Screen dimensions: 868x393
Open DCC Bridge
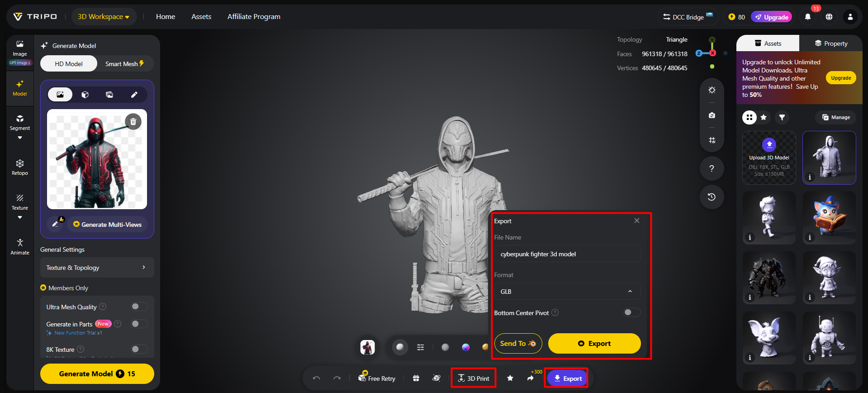point(688,17)
